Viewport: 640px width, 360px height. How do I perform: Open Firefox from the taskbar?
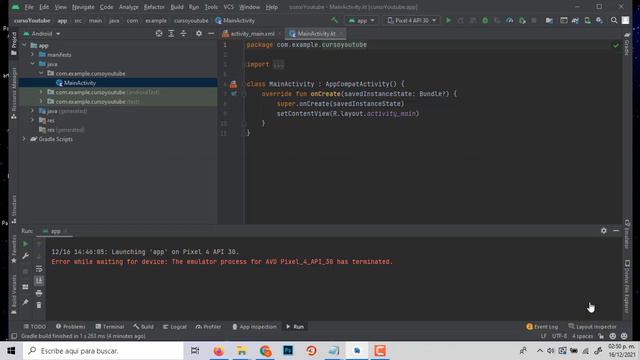pos(219,351)
